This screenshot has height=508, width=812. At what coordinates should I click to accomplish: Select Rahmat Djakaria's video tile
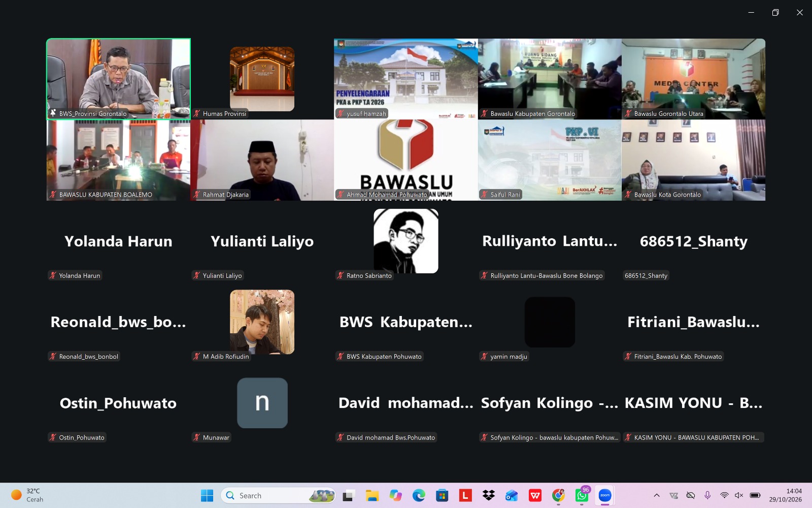[x=262, y=160]
